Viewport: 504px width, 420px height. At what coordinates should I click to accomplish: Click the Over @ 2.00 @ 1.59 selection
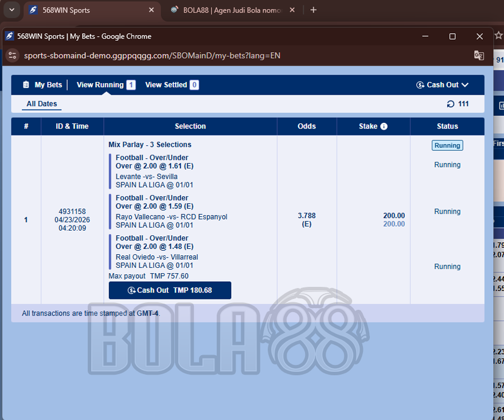(x=155, y=206)
